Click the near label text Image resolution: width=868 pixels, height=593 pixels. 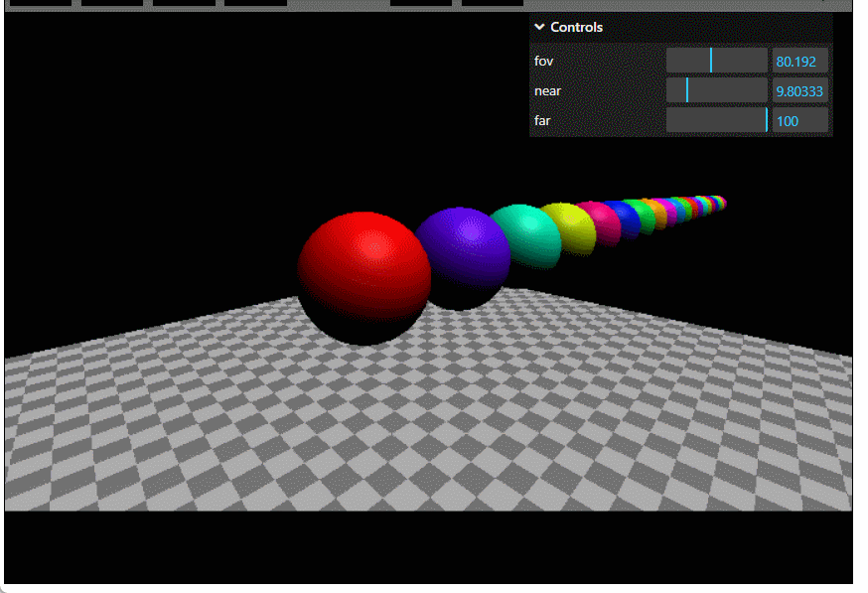(x=547, y=91)
